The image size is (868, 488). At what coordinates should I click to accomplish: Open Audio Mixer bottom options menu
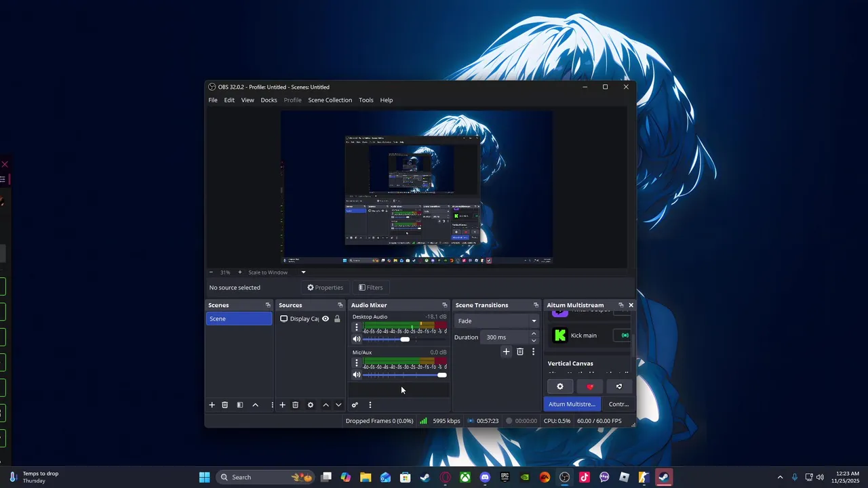(370, 405)
